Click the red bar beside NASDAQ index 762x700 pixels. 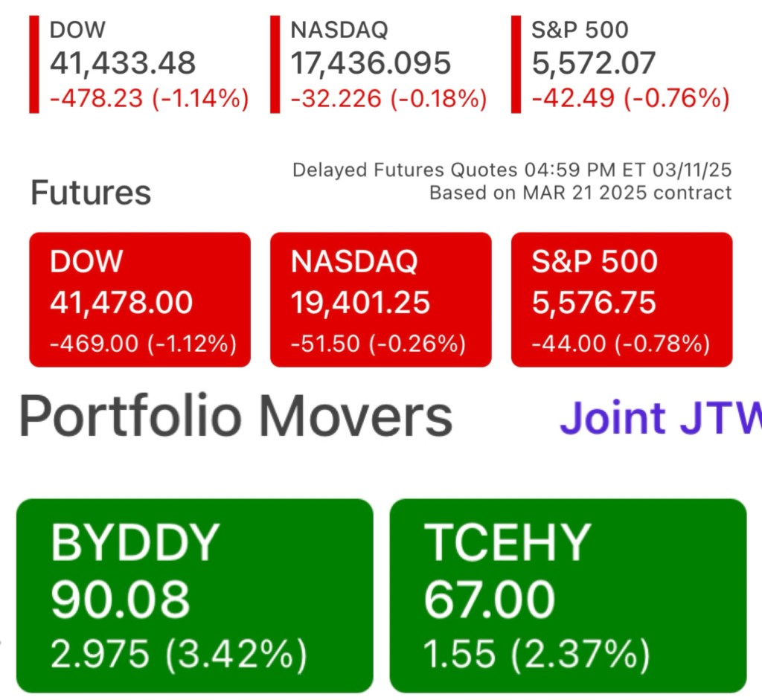(275, 64)
